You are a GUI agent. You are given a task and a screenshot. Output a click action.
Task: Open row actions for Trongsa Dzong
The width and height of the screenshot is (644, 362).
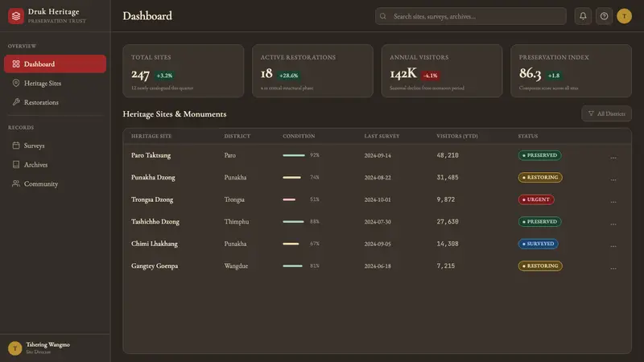coord(613,202)
